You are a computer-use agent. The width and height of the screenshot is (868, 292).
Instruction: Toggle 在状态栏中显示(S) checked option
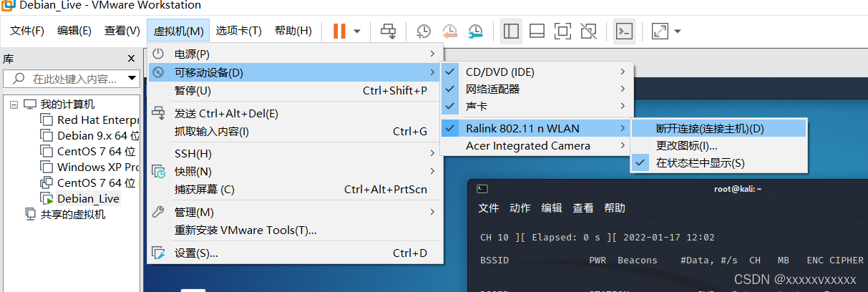(718, 162)
